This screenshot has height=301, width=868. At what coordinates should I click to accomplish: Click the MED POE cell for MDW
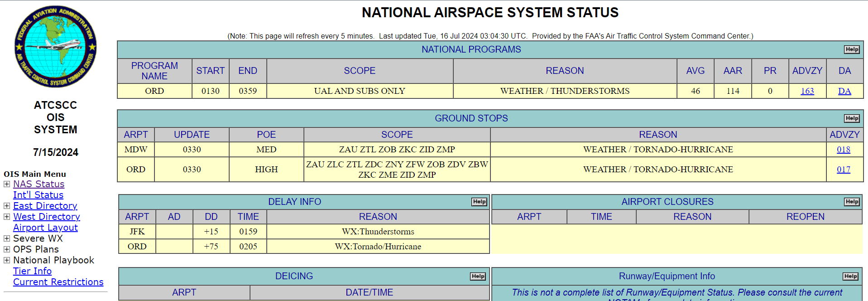click(x=266, y=150)
